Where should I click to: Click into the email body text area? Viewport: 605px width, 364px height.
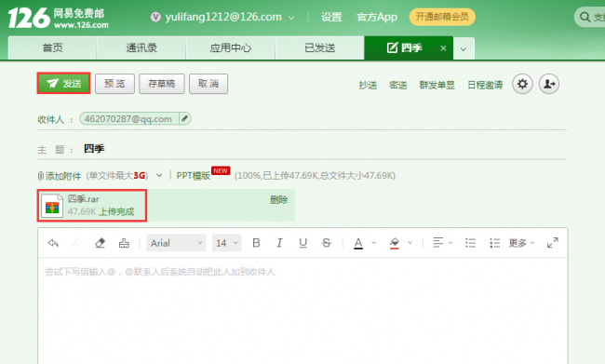[x=302, y=311]
